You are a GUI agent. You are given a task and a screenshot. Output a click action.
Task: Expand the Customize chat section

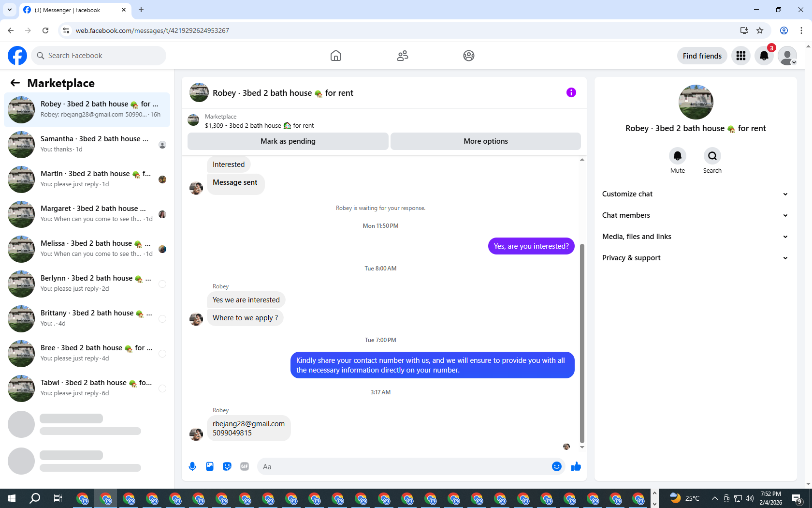[x=695, y=194]
